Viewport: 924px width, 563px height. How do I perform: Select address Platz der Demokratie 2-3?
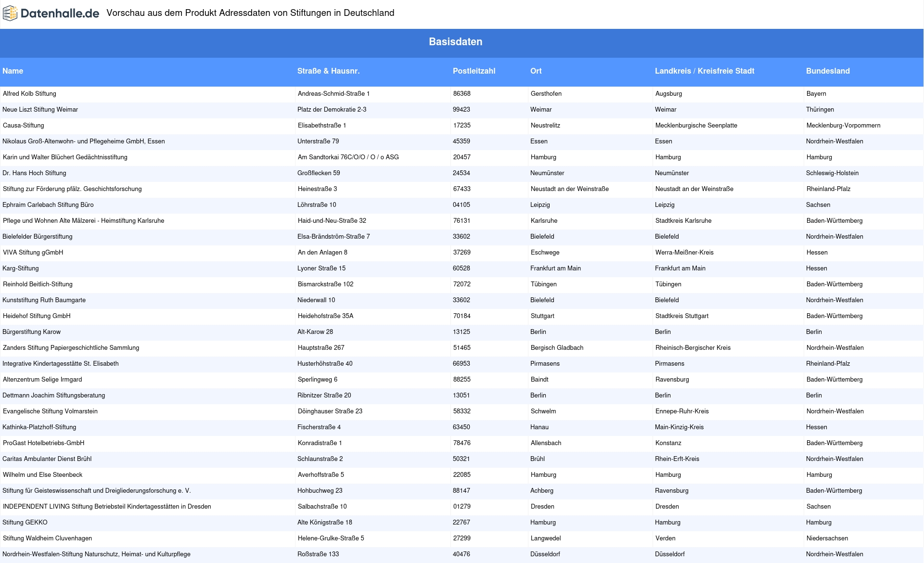[332, 110]
